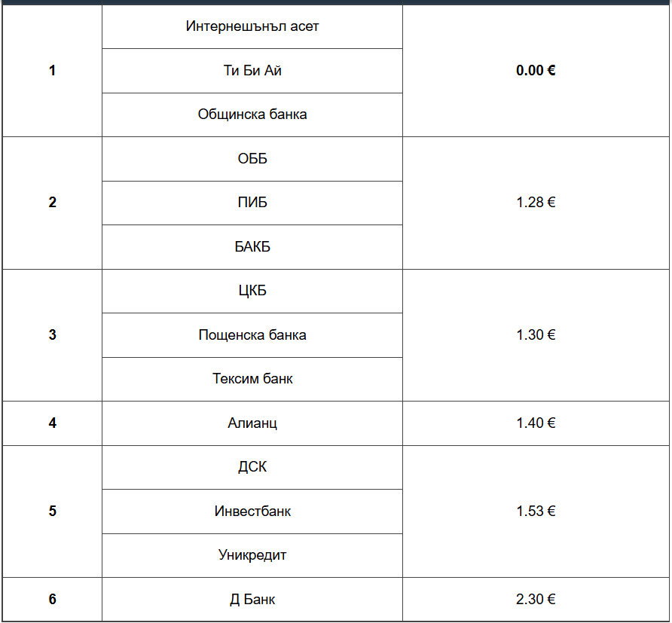
Task: Click the 1.30 € fee value
Action: [x=536, y=335]
